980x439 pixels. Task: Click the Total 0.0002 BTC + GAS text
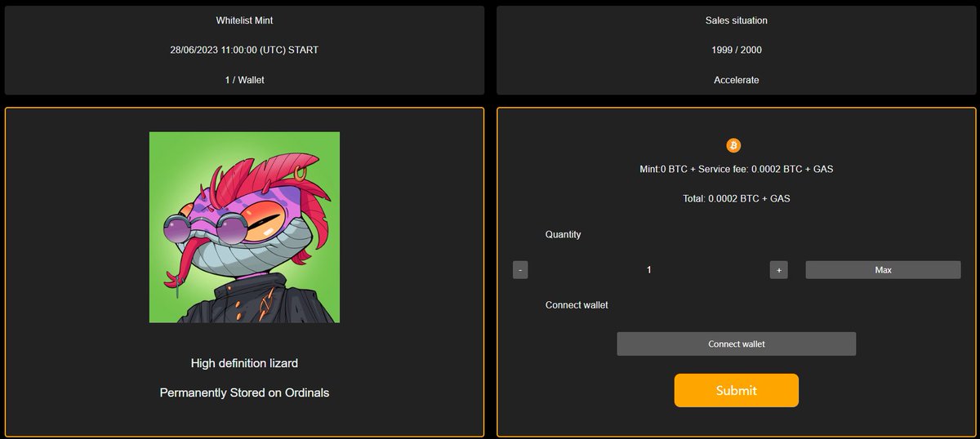pos(736,198)
